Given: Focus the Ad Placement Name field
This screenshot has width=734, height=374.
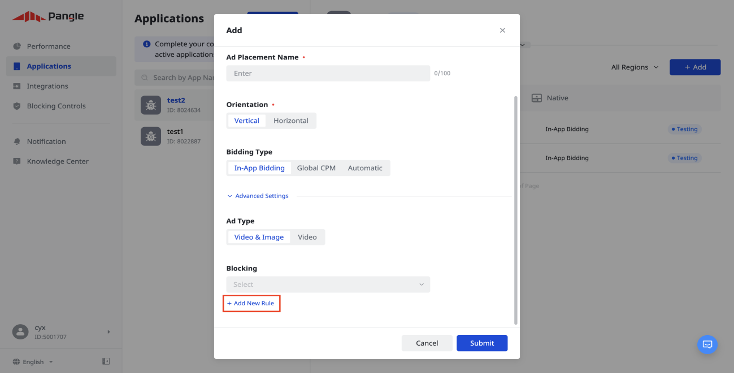Looking at the screenshot, I should (x=328, y=73).
